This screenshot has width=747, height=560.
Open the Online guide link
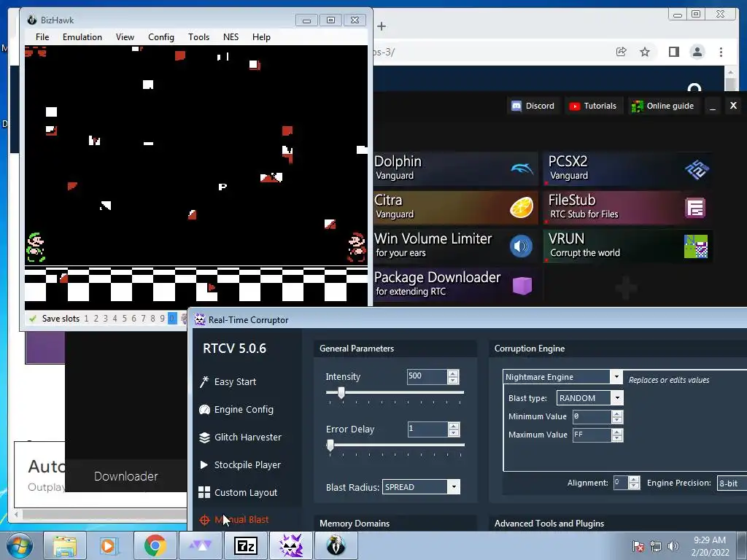point(662,106)
